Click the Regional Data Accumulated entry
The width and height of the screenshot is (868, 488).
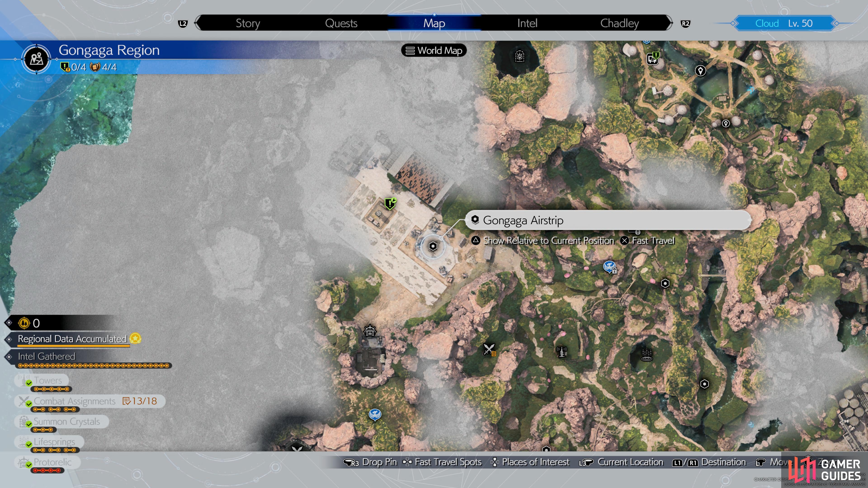[72, 339]
